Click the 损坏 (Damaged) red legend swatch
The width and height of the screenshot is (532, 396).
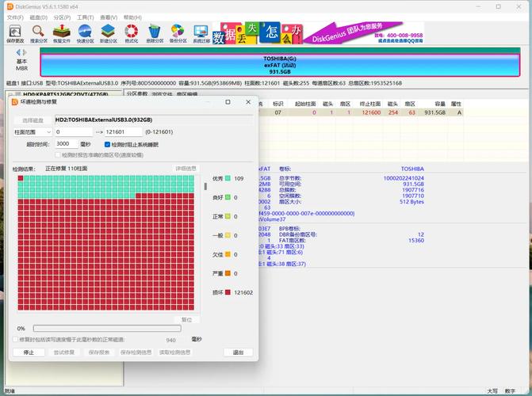[228, 292]
